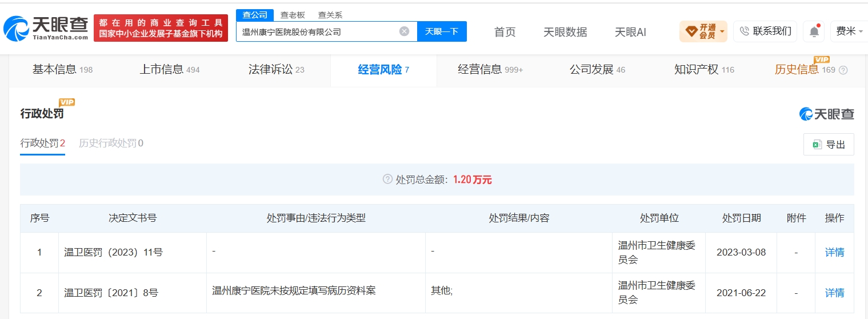Go to 首页 in top navigation
Image resolution: width=868 pixels, height=319 pixels.
click(505, 32)
